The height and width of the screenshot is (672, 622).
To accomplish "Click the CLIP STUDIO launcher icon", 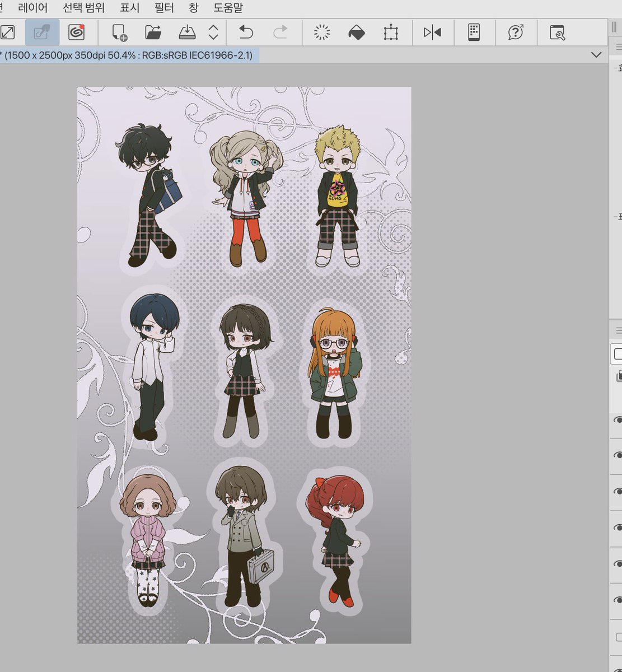I will coord(76,32).
